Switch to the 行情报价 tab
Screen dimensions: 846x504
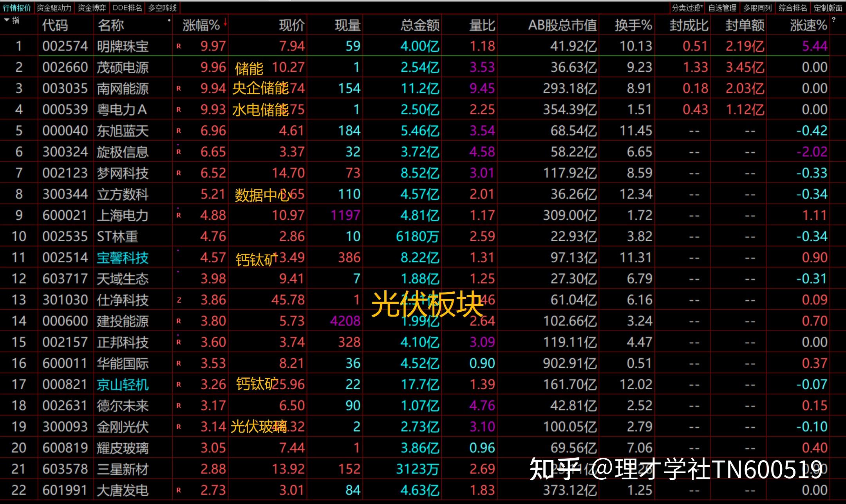[x=17, y=8]
